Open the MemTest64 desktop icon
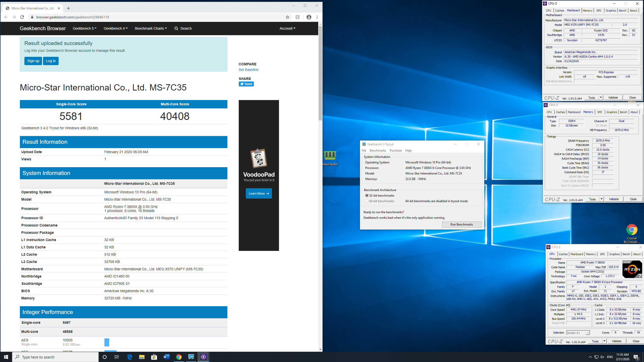This screenshot has width=644, height=362. pos(330,158)
